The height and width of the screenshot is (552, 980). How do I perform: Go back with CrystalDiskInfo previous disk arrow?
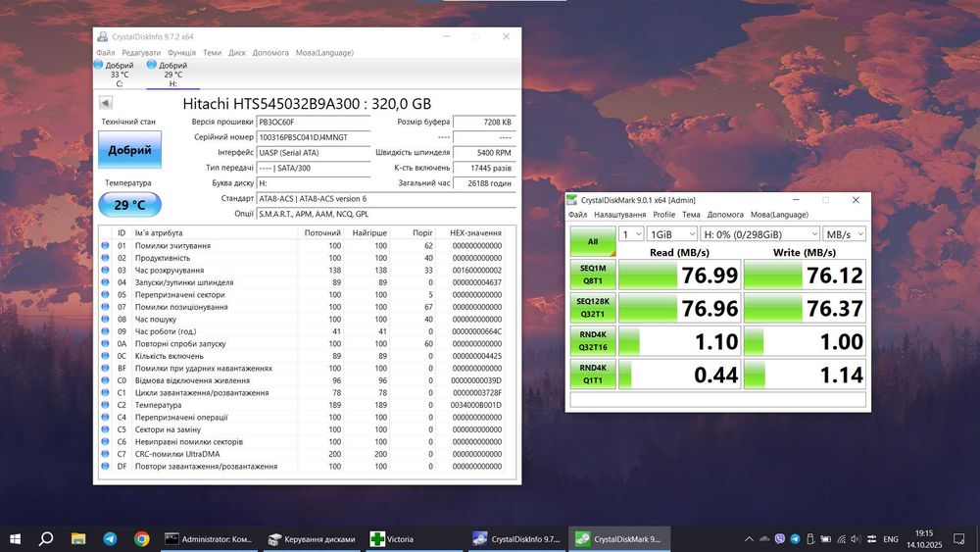point(106,103)
